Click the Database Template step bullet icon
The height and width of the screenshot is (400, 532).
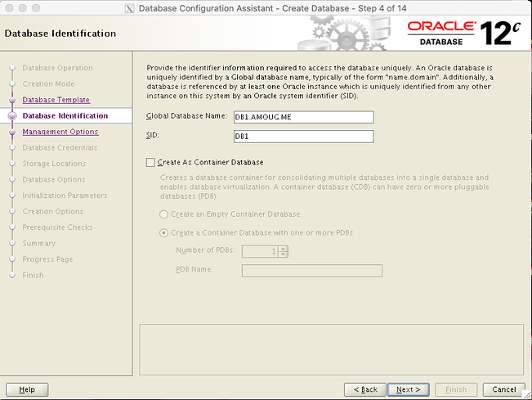12,100
